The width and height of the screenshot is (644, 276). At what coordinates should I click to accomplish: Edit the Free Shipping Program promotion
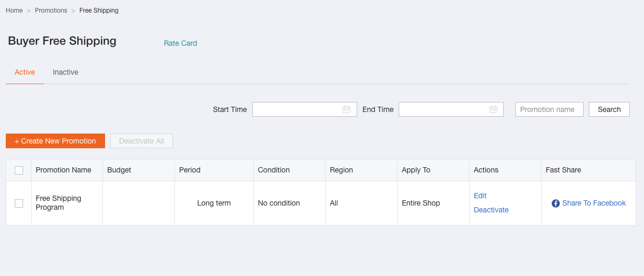[x=480, y=196]
